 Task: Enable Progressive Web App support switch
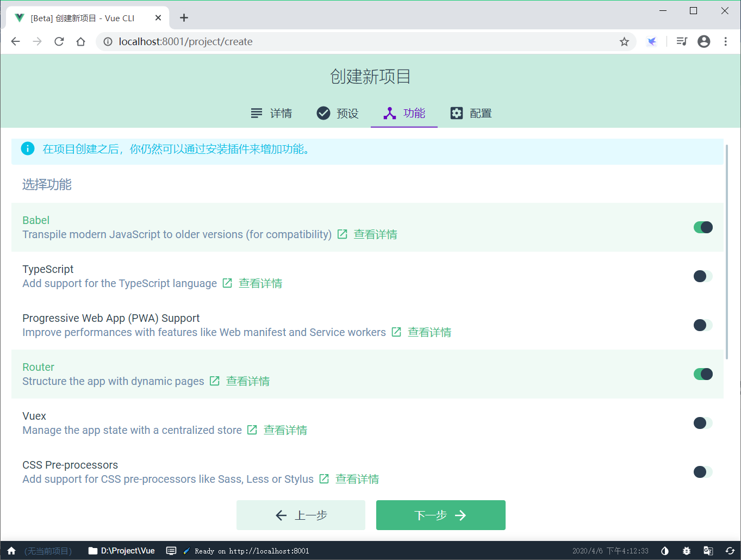point(703,325)
